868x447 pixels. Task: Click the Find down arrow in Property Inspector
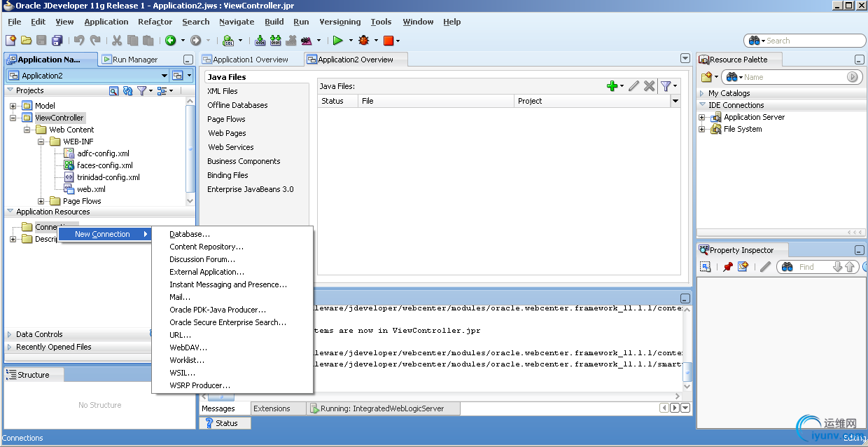(x=837, y=267)
